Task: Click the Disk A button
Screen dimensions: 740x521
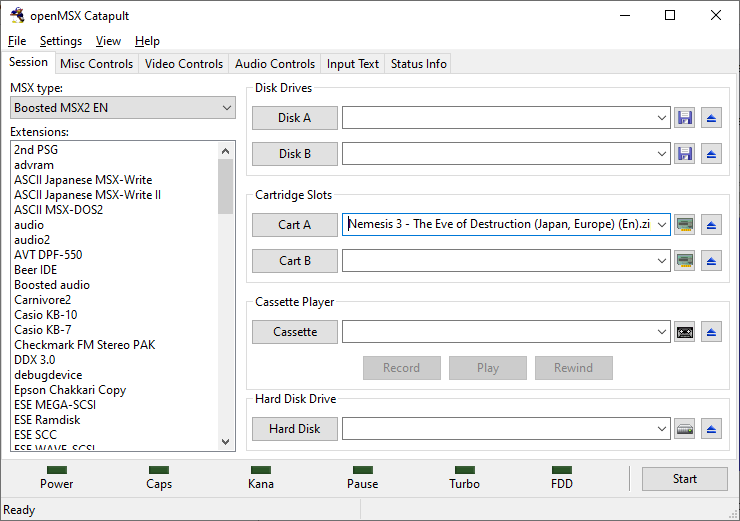Action: click(x=294, y=118)
